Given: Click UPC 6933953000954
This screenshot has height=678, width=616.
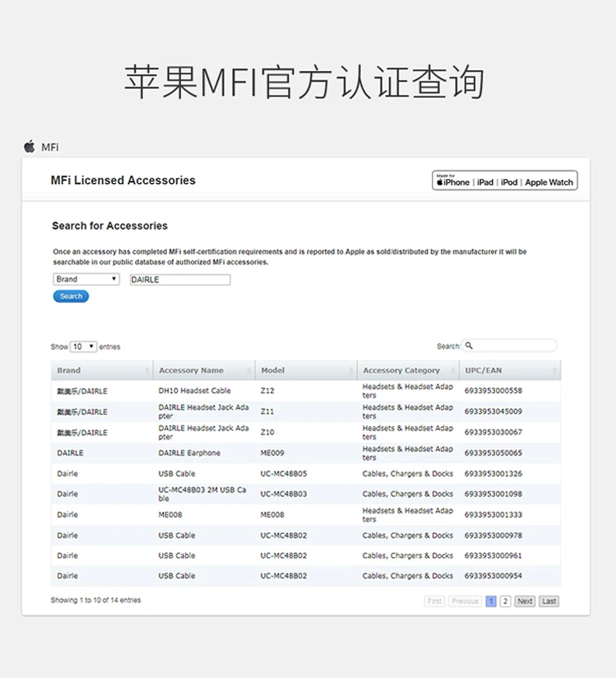Looking at the screenshot, I should 493,576.
